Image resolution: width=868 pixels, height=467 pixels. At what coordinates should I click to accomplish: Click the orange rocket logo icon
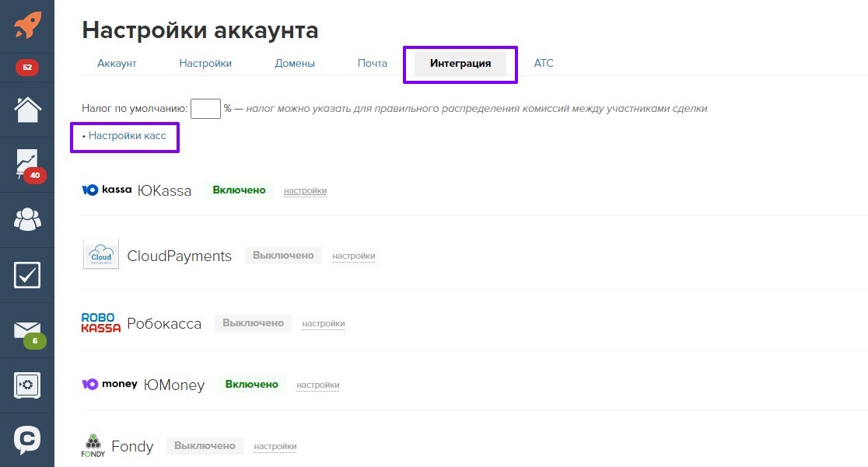[28, 26]
